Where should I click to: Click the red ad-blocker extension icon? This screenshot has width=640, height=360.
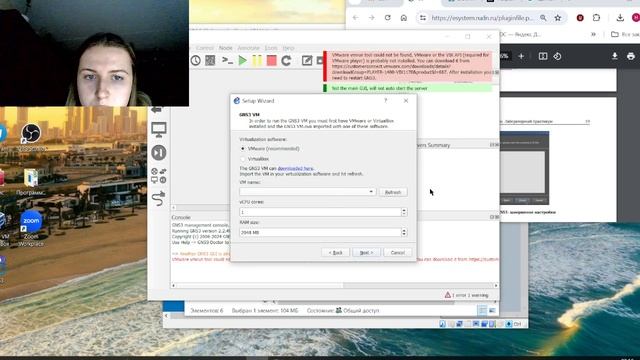point(580,18)
